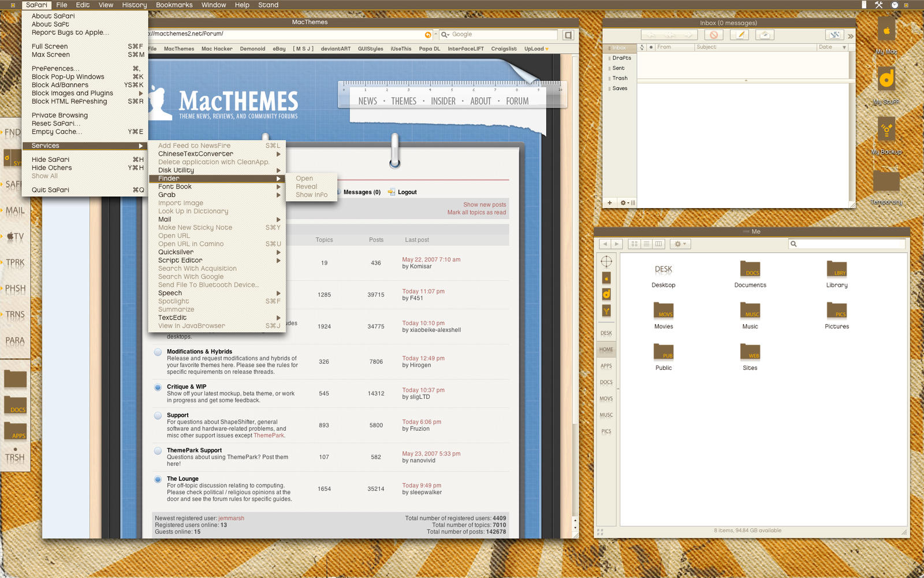The width and height of the screenshot is (924, 578).
Task: Add a new mailbox with the plus button
Action: click(x=609, y=202)
